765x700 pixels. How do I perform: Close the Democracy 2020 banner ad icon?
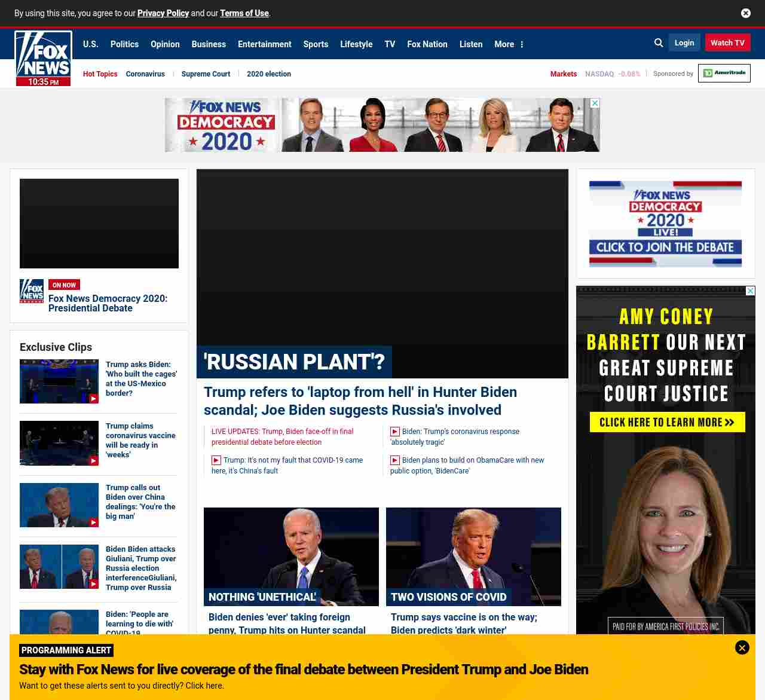(x=595, y=103)
